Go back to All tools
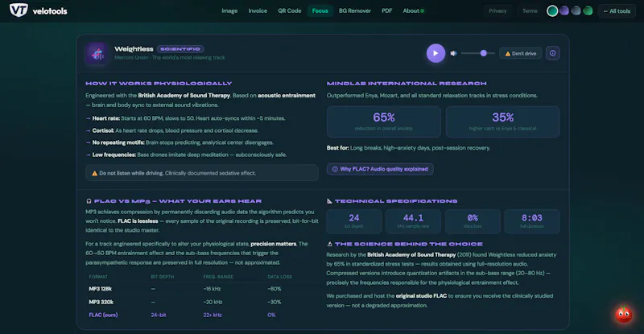The height and width of the screenshot is (334, 644). 617,11
